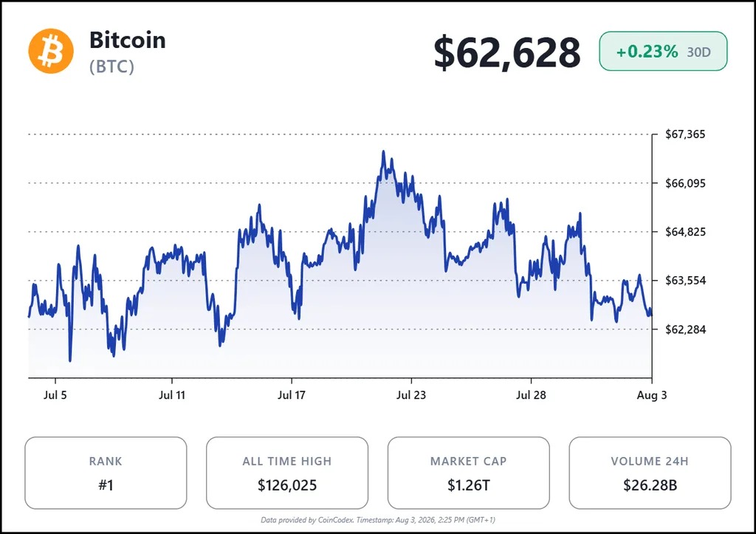Click the Jul 23 date axis marker

(x=411, y=395)
